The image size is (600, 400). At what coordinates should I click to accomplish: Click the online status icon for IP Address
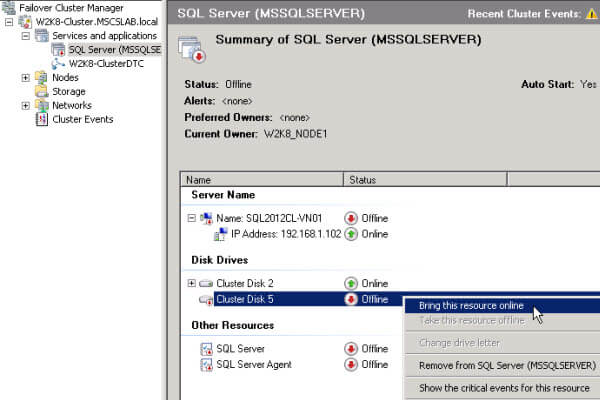coord(351,234)
